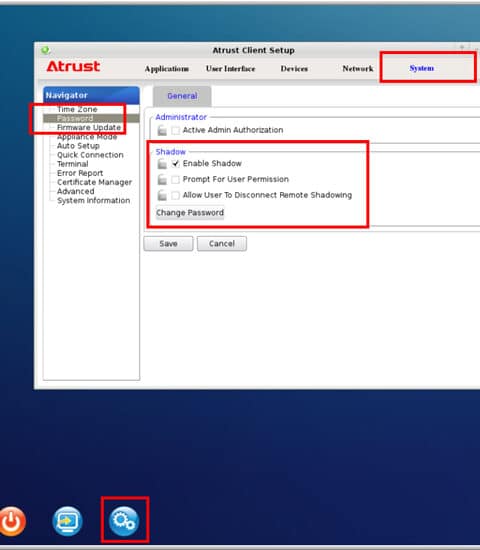
Task: Select Auto Setup in Navigator
Action: click(78, 146)
